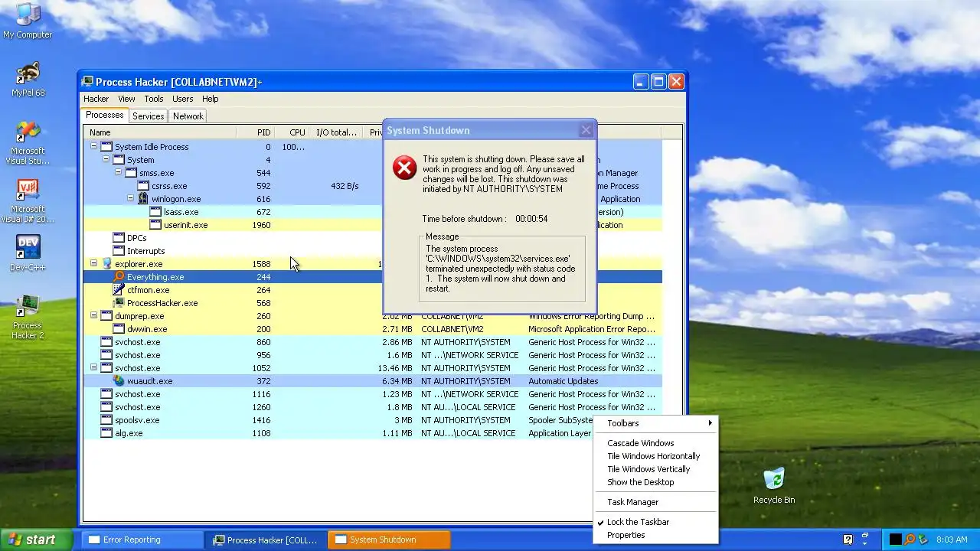Click the ProcessHacker.exe process icon
The width and height of the screenshot is (980, 551).
[x=119, y=303]
